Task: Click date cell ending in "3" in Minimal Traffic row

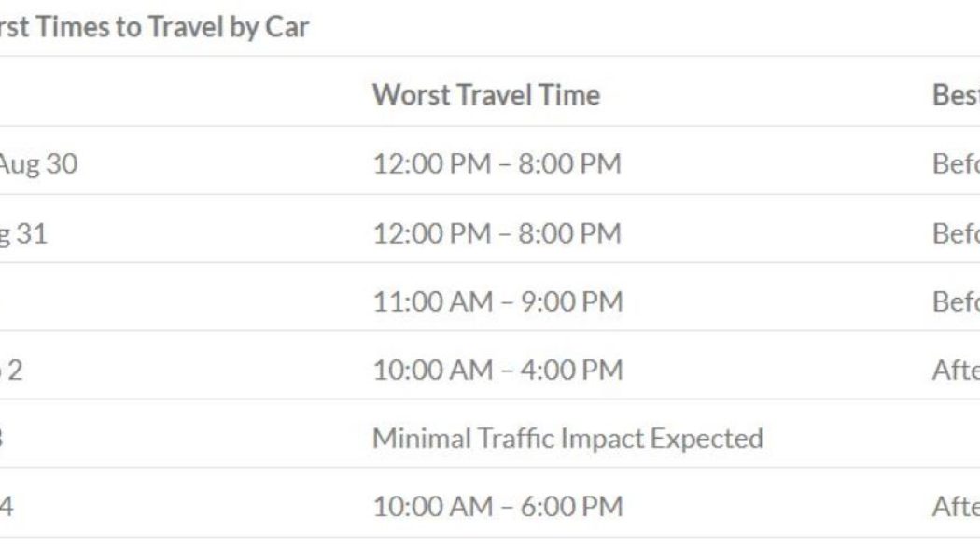Action: point(5,438)
